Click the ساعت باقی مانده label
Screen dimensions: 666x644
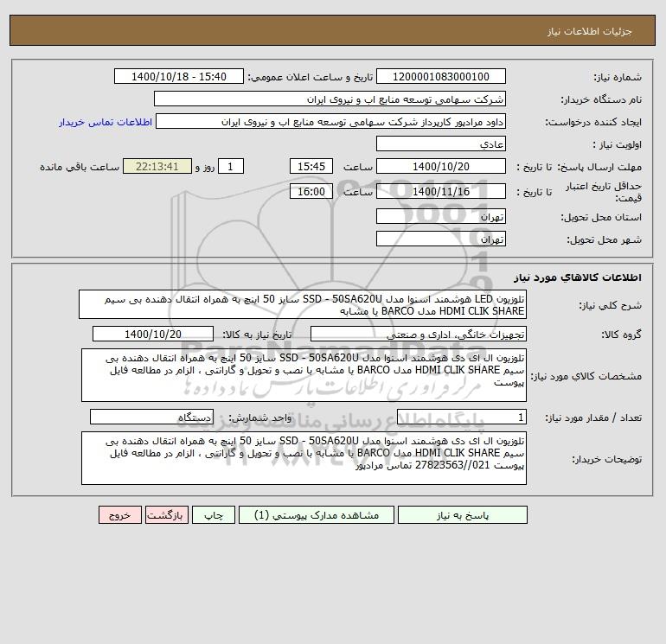(80, 167)
